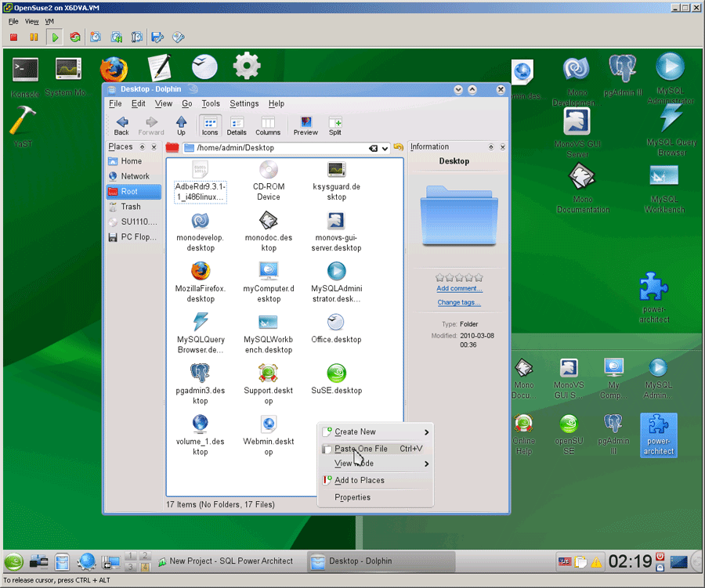Set rating using the star row
705x588 pixels.
tap(459, 277)
